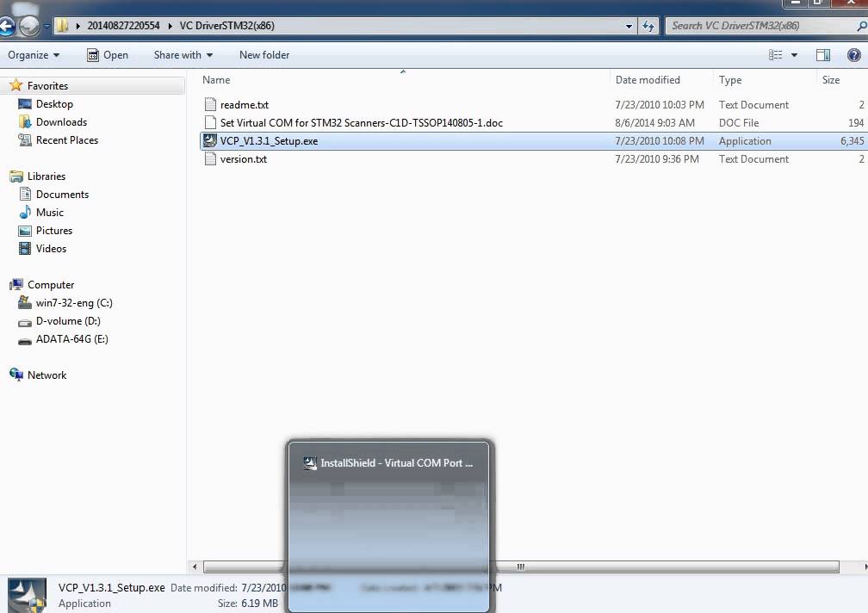Open Pictures library
Screen dimensions: 868x613
[54, 230]
